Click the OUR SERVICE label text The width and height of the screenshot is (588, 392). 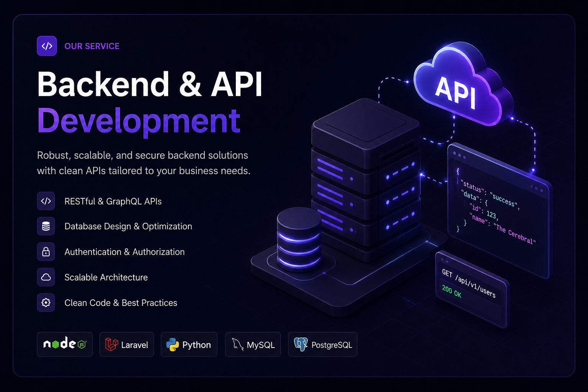coord(92,46)
